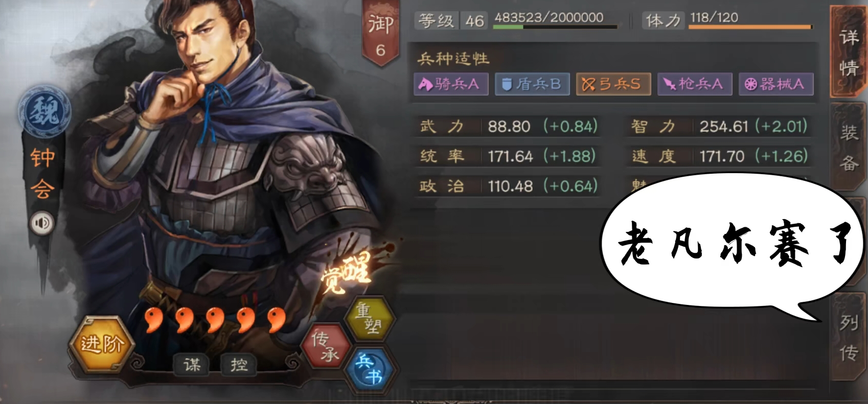Image resolution: width=868 pixels, height=404 pixels.
Task: Select the 盾兵B troop type tag
Action: [532, 84]
